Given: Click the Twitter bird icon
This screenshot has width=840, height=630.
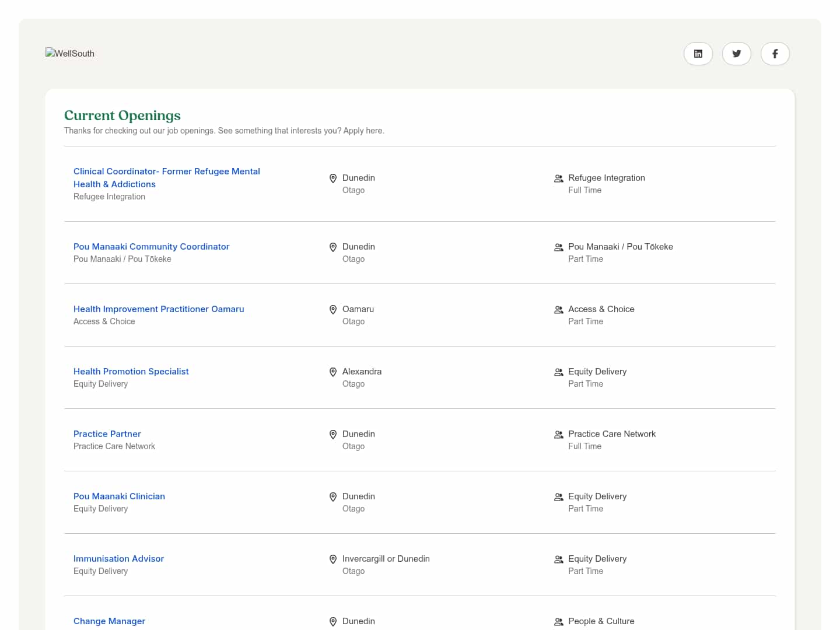Looking at the screenshot, I should pos(736,54).
